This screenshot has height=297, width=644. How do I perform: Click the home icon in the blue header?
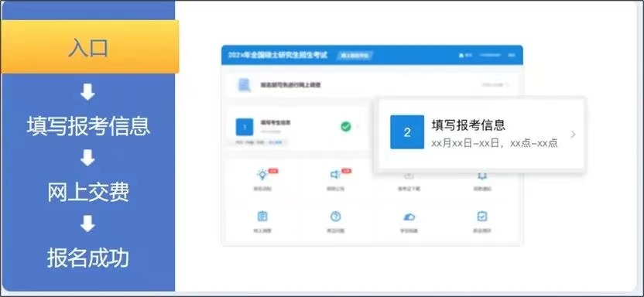click(x=461, y=55)
